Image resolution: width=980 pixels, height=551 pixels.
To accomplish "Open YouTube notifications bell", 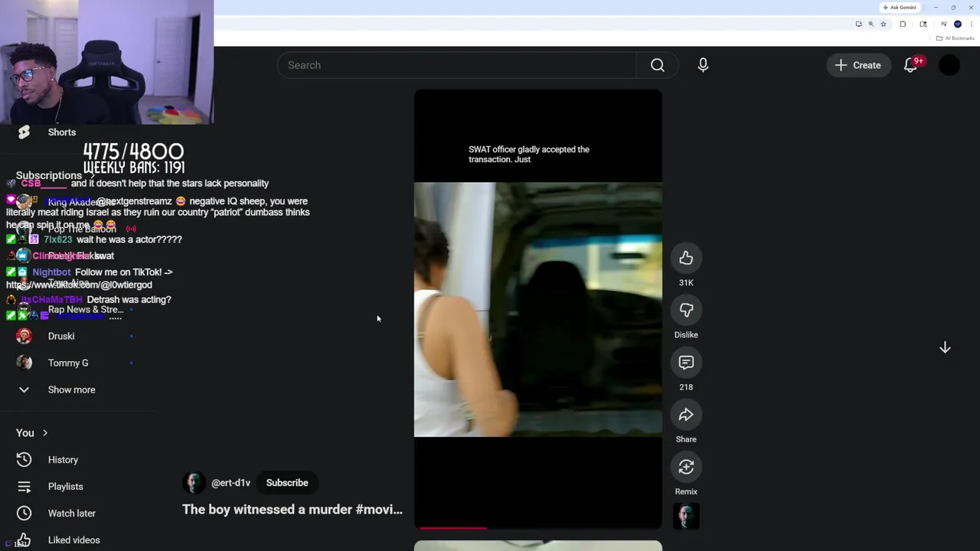I will click(x=910, y=65).
